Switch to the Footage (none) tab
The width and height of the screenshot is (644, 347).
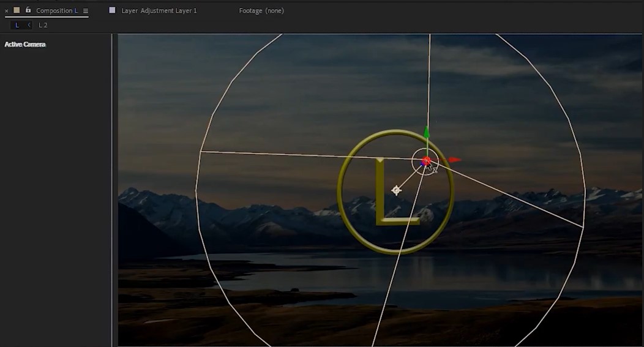(261, 10)
